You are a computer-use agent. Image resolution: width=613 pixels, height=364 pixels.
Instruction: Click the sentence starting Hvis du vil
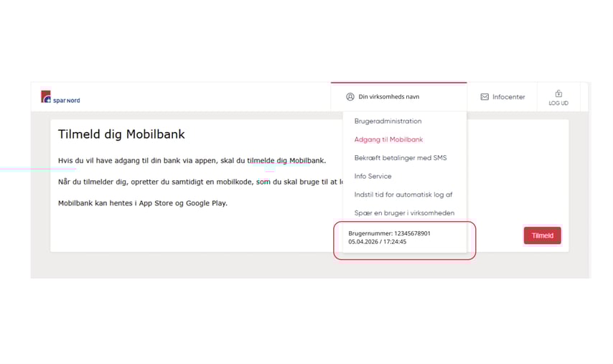(192, 160)
